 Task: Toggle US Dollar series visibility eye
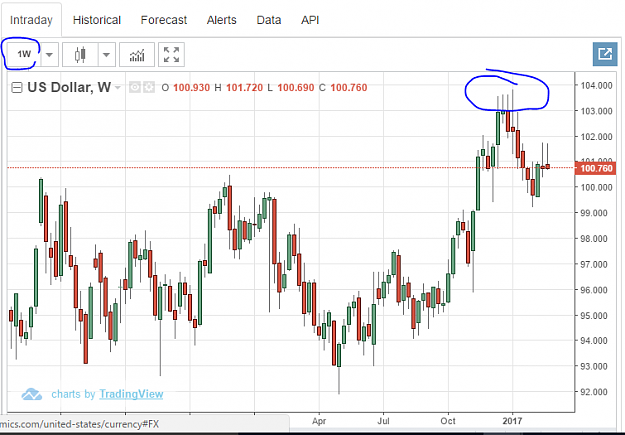tap(135, 87)
